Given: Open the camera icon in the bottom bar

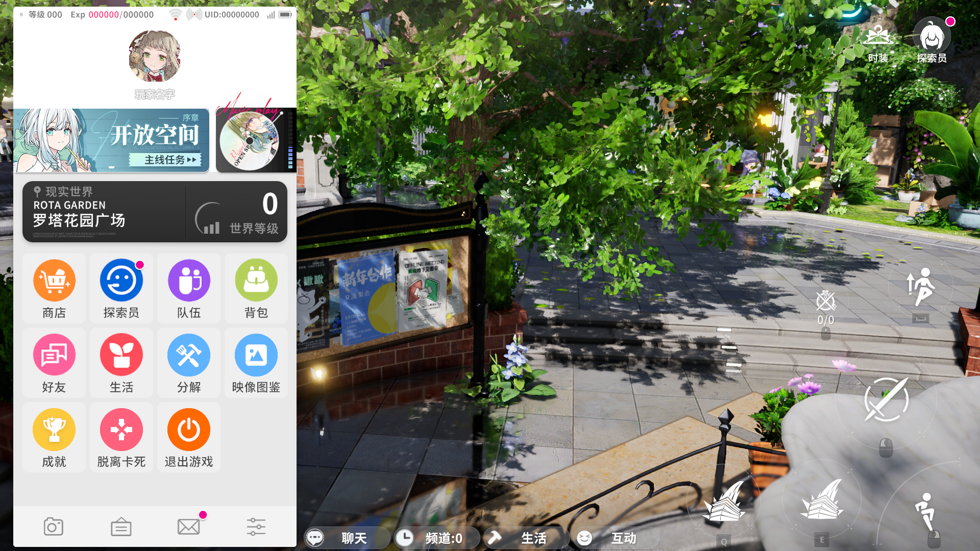Looking at the screenshot, I should coord(54,527).
